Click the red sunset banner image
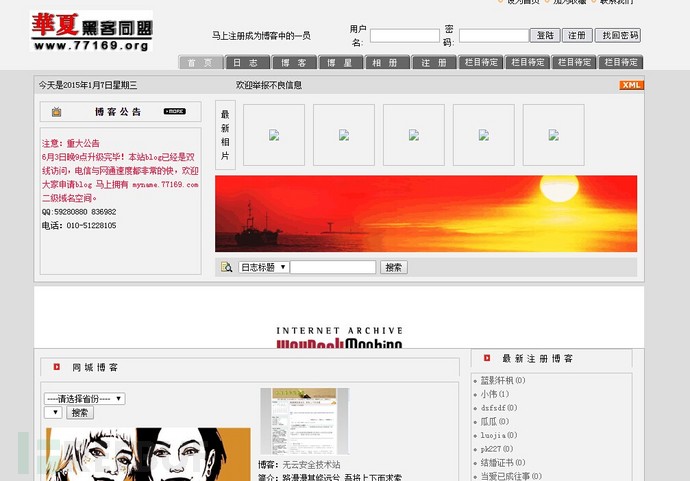The image size is (690, 481). 426,213
